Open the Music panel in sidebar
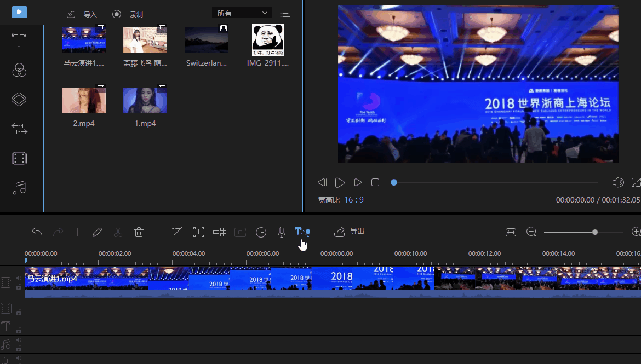Image resolution: width=641 pixels, height=364 pixels. 19,188
